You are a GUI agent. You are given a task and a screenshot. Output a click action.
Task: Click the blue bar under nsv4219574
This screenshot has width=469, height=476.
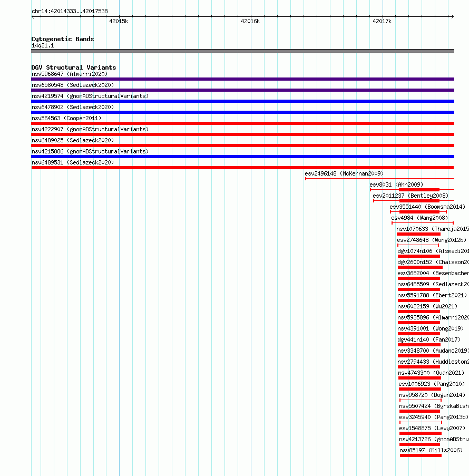point(242,101)
